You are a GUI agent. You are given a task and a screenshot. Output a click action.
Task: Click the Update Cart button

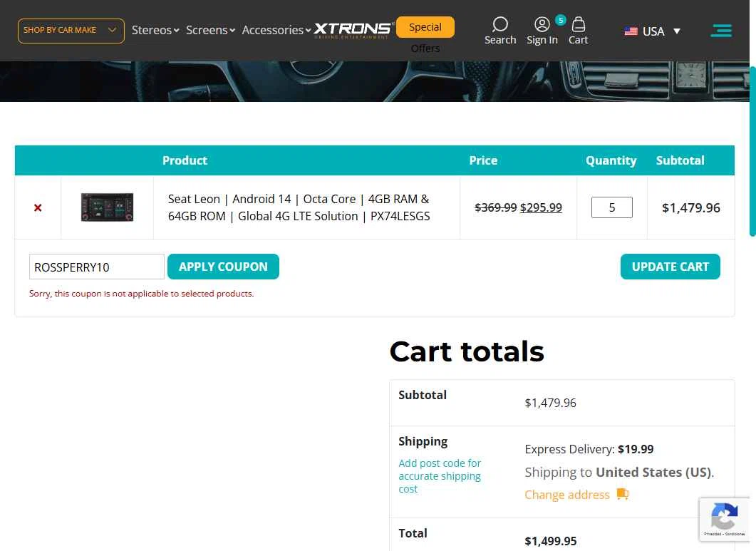point(670,267)
